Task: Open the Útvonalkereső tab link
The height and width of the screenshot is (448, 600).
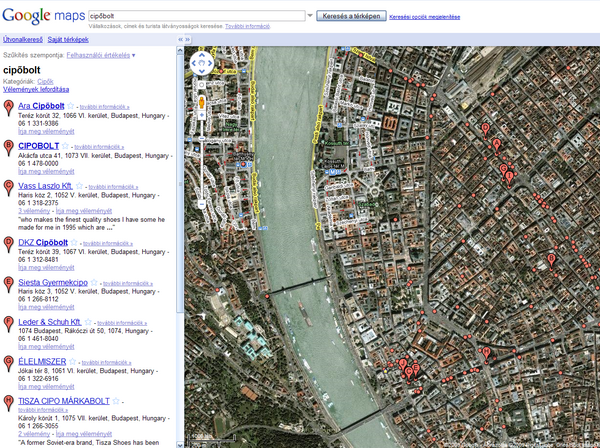Action: pos(23,39)
